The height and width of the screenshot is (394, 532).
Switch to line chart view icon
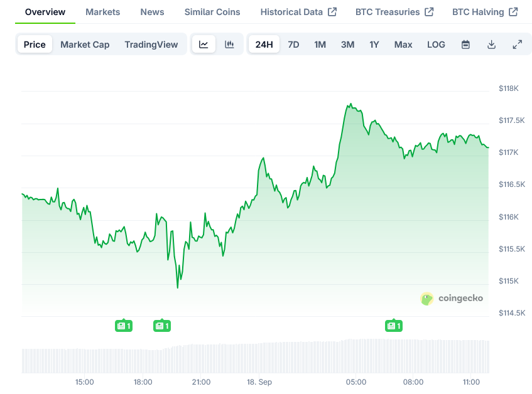[204, 45]
